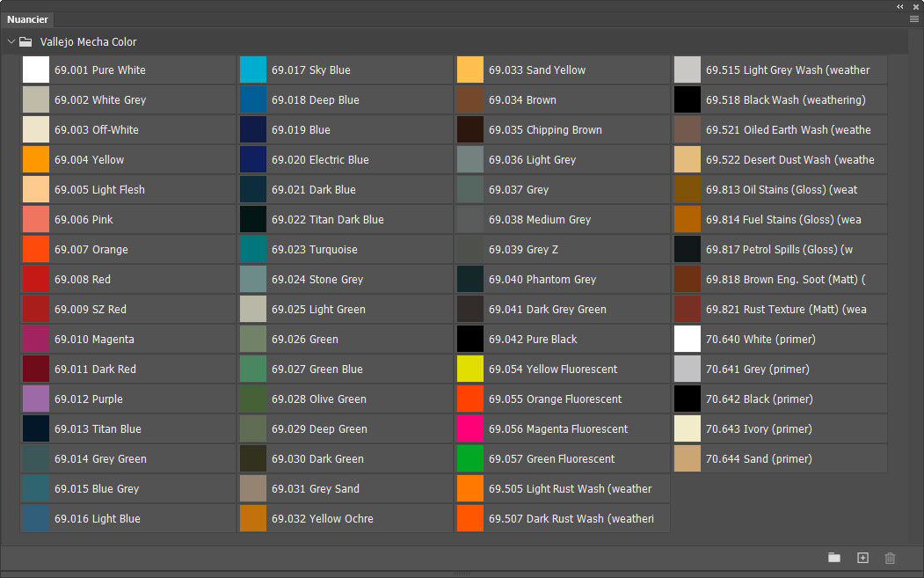Image resolution: width=924 pixels, height=578 pixels.
Task: Switch to the Nuancier tab
Action: [x=27, y=19]
